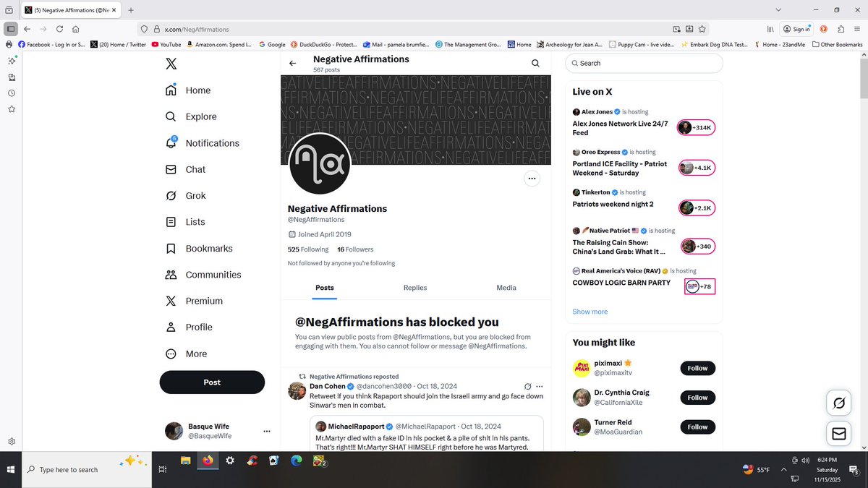The image size is (868, 488).
Task: Open Bookmarks in the sidebar
Action: pyautogui.click(x=199, y=249)
